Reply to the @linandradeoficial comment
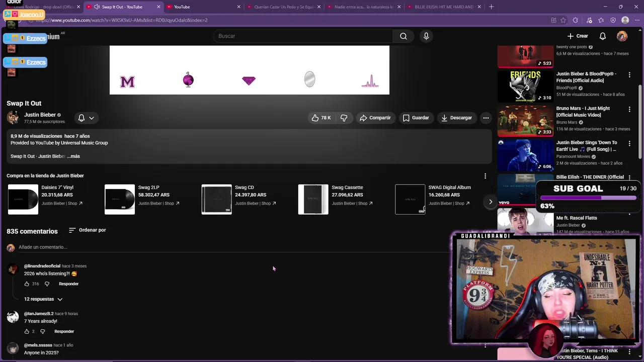 pos(68,284)
